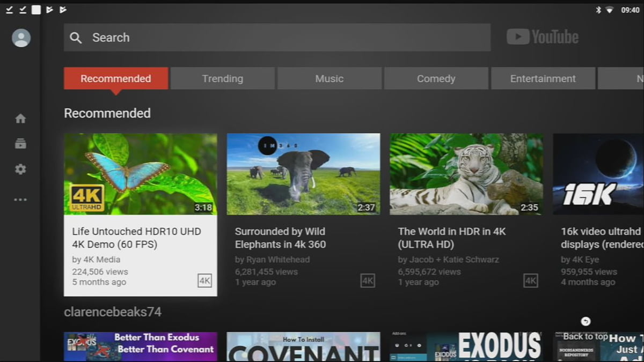Click the white square icon in the status bar
Screen dimensions: 644x362
(36, 9)
